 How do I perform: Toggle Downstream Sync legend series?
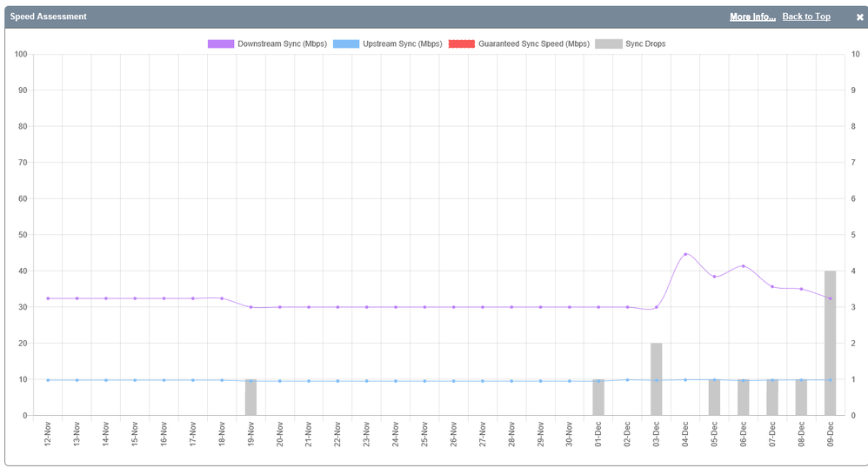[x=282, y=43]
